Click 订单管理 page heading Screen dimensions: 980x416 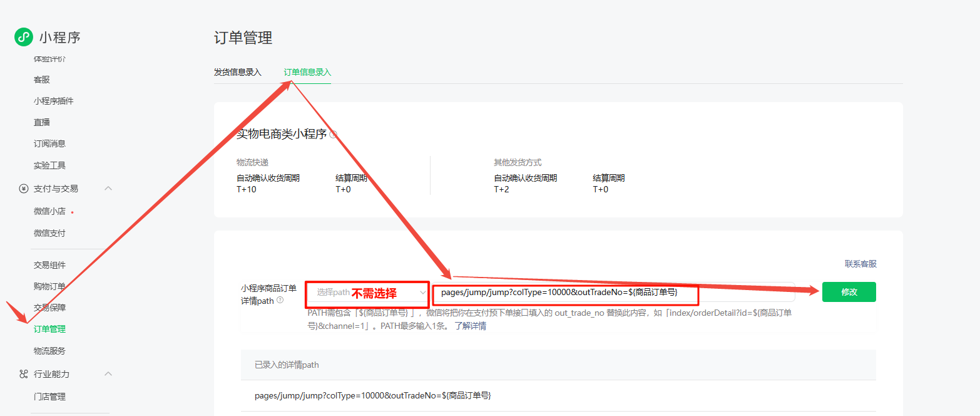(243, 38)
